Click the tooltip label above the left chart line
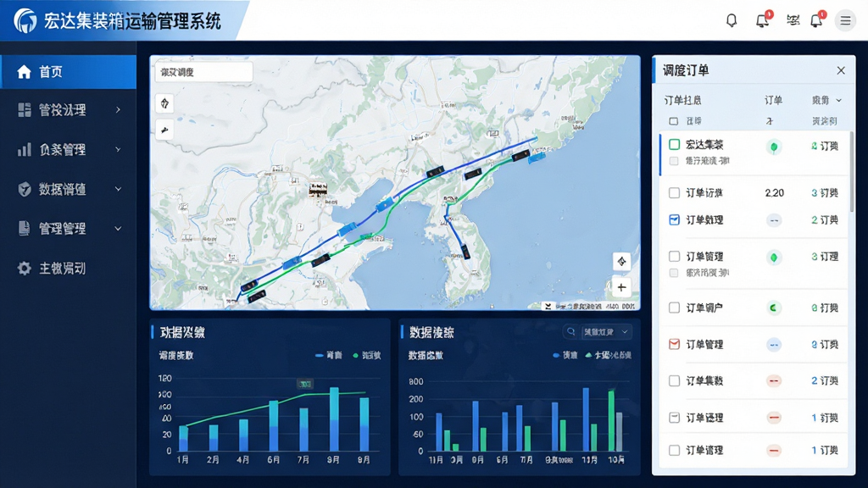 tap(305, 384)
